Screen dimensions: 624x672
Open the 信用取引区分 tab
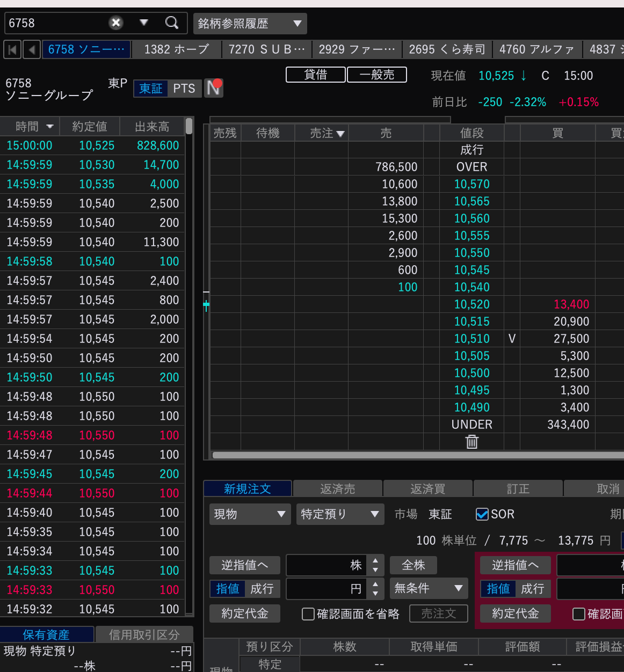144,635
